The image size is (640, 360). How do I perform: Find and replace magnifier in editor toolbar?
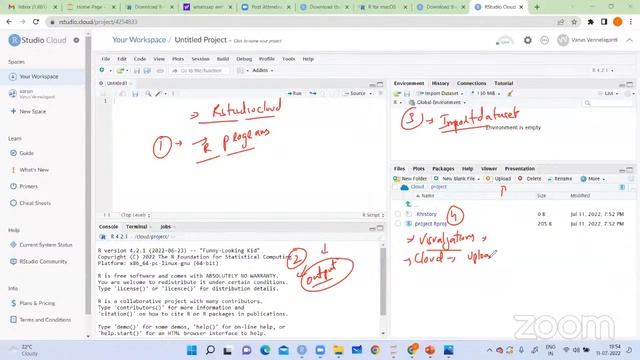148,93
